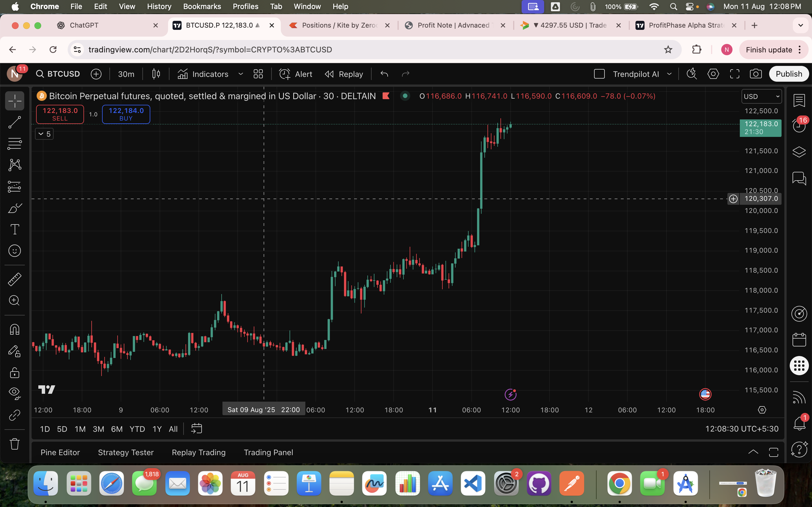Open the USD currency dropdown
The image size is (812, 507).
pos(761,97)
